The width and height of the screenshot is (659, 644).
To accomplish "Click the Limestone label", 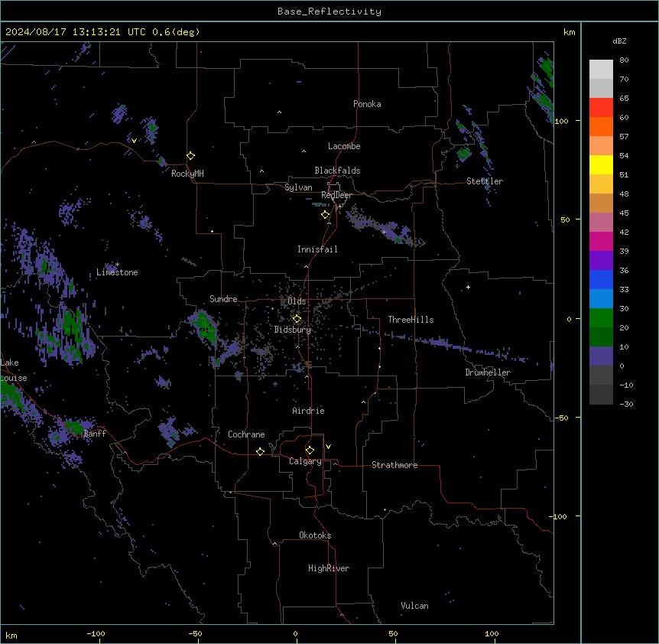I will coord(117,272).
